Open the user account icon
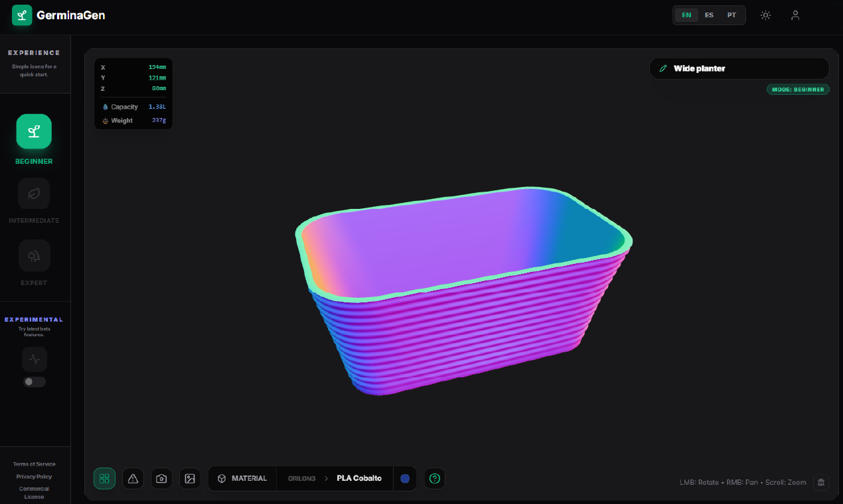Image resolution: width=843 pixels, height=504 pixels. click(x=795, y=15)
